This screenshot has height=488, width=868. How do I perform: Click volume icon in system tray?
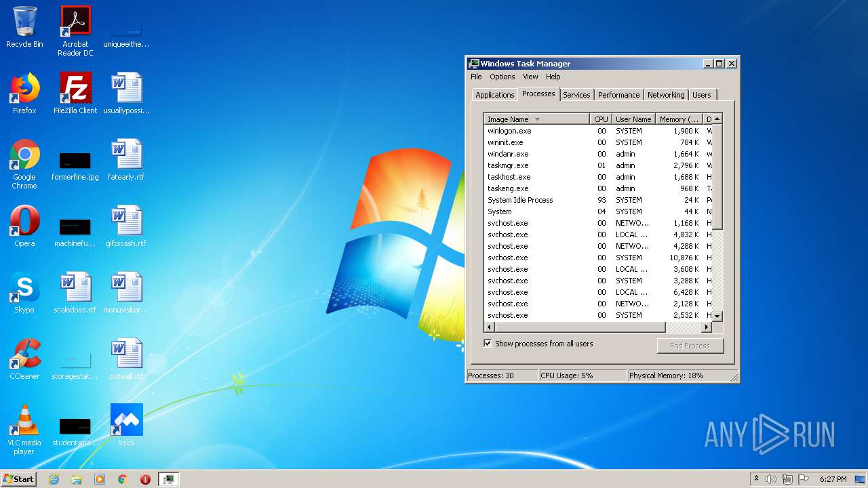click(771, 479)
